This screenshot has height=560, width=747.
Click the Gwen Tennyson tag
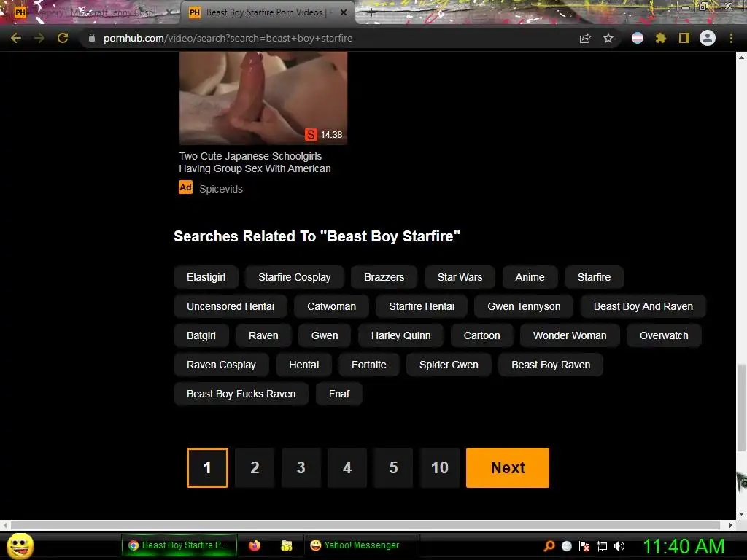524,306
